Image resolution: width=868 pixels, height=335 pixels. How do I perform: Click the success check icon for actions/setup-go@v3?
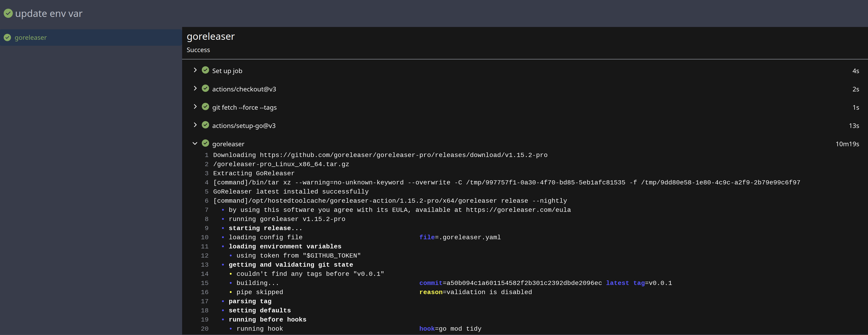pos(205,125)
